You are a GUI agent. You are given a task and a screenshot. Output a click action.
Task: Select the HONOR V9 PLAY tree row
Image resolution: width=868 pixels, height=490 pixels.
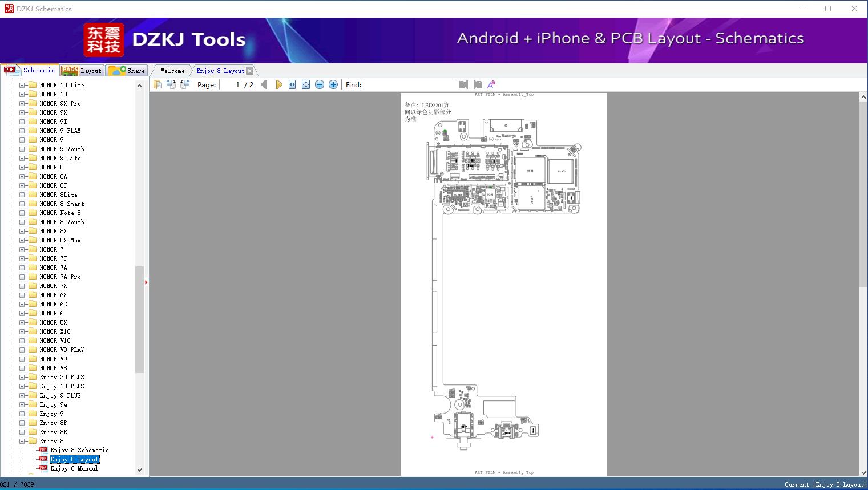click(x=62, y=350)
